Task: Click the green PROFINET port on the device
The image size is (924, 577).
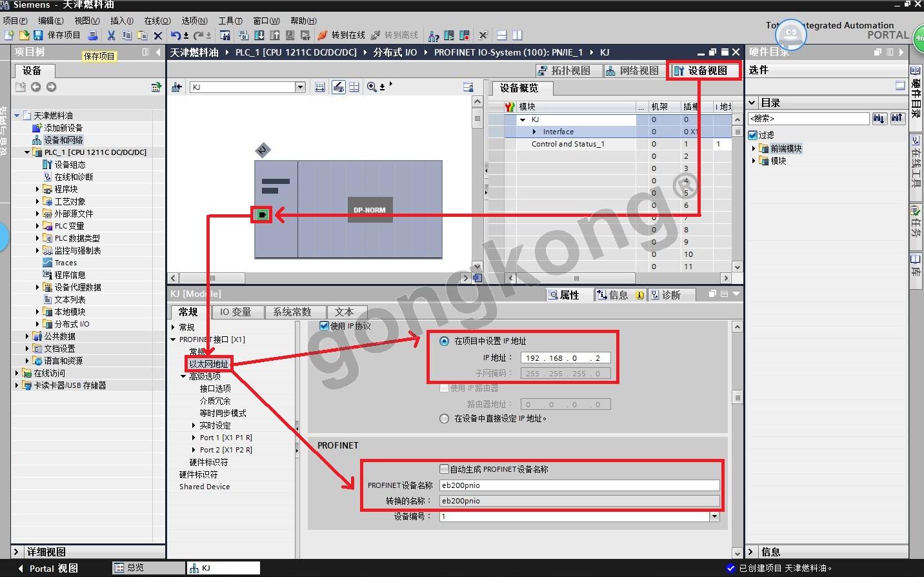Action: pos(262,214)
